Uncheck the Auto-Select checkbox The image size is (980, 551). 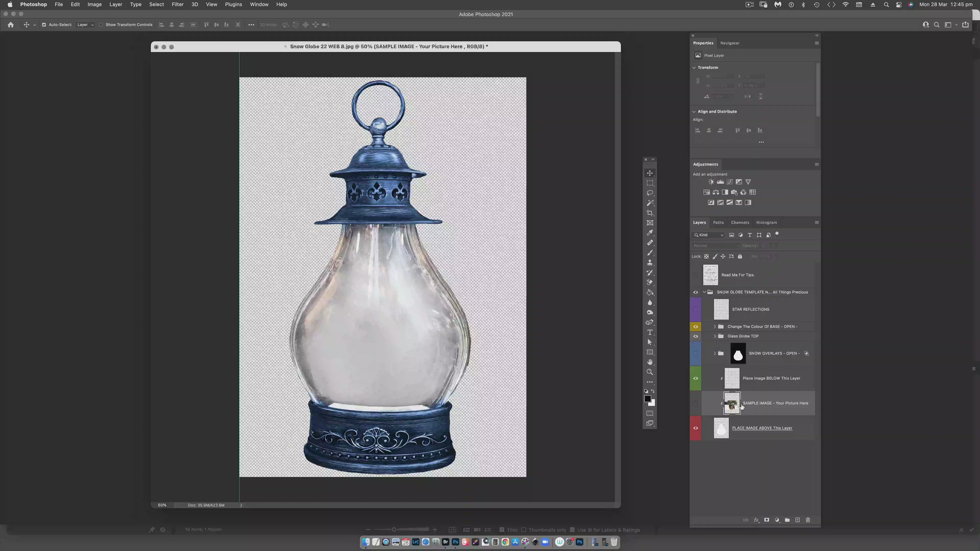[x=44, y=25]
